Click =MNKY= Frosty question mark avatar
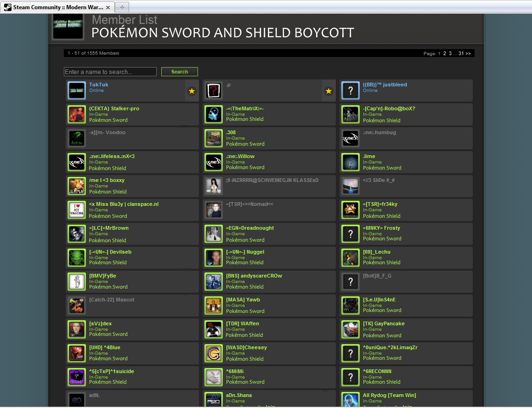Screen dimensions: 532x408 351,234
